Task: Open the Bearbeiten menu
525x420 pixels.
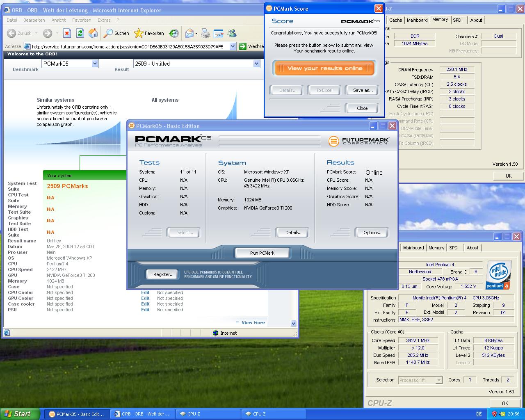Action: (x=34, y=20)
